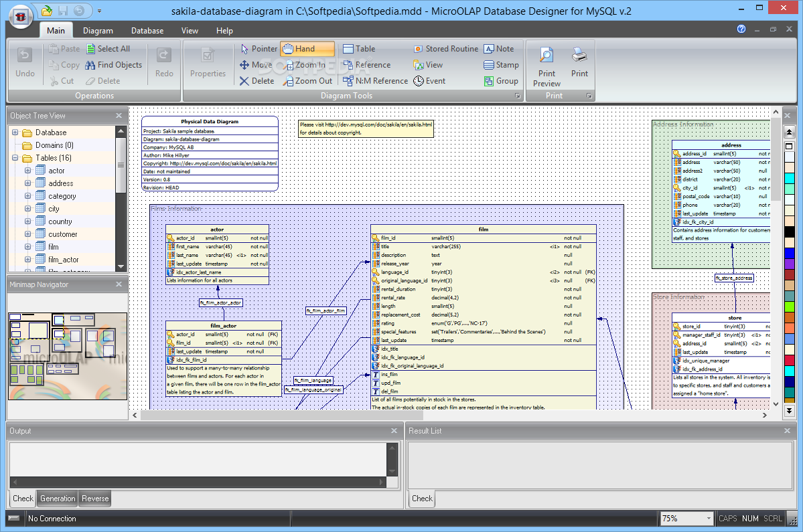Select the Pointer tool
The width and height of the screenshot is (803, 532).
pos(259,49)
